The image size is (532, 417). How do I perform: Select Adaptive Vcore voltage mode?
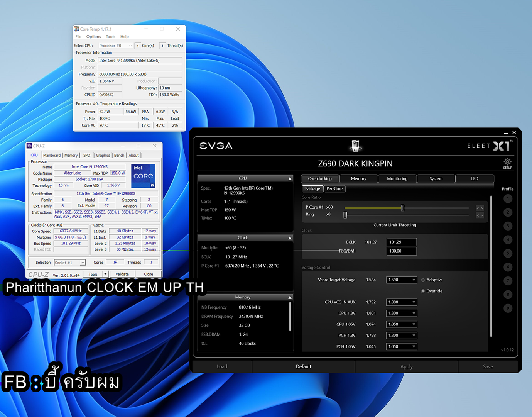(423, 280)
